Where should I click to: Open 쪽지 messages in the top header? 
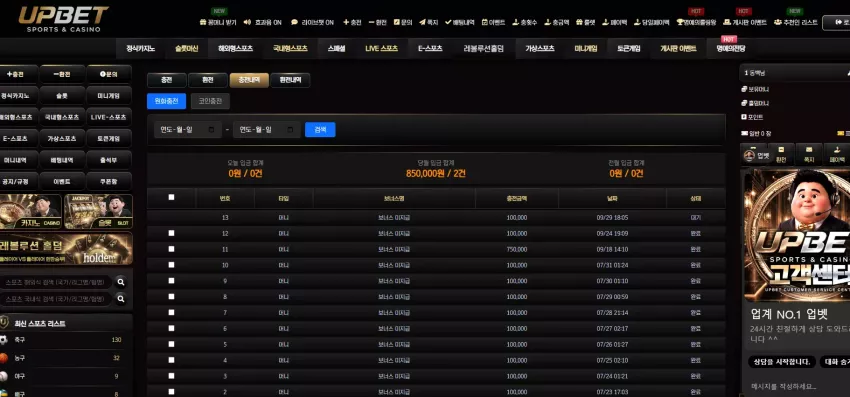(429, 22)
